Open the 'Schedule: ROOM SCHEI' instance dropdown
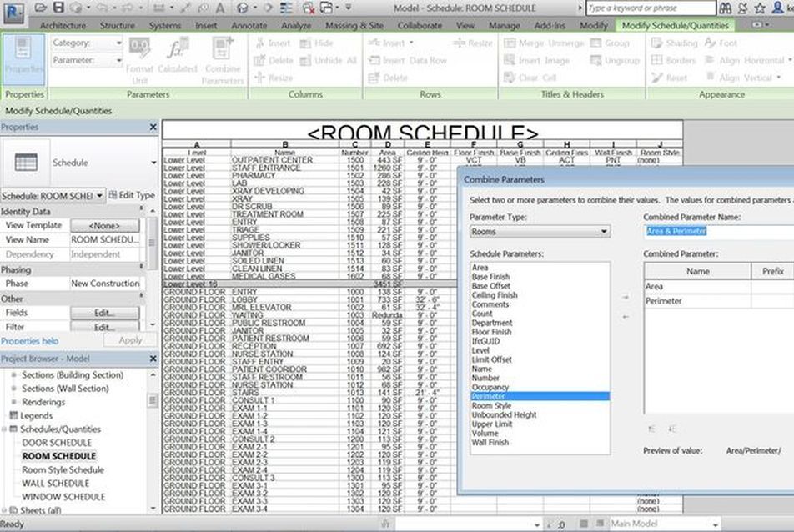This screenshot has height=532, width=794. pyautogui.click(x=100, y=195)
